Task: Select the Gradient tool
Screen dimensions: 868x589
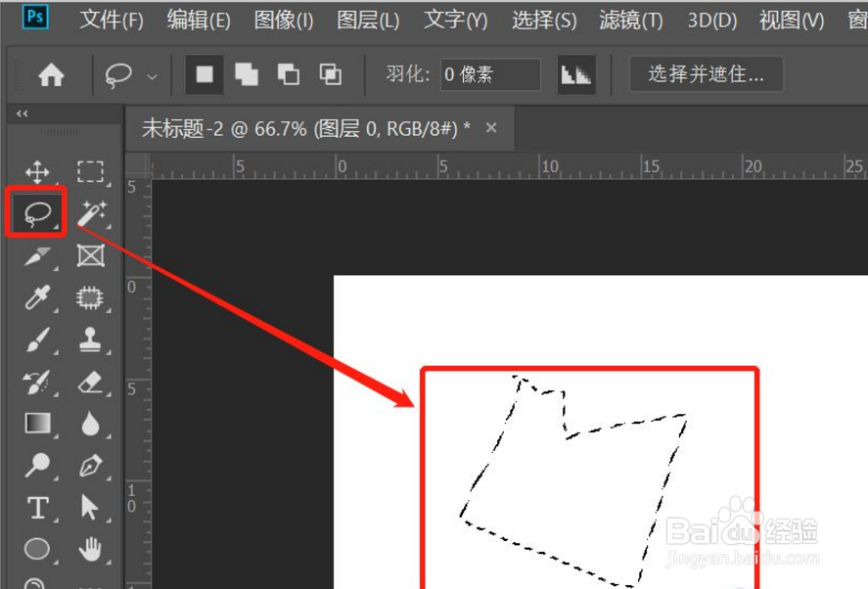Action: coord(39,424)
